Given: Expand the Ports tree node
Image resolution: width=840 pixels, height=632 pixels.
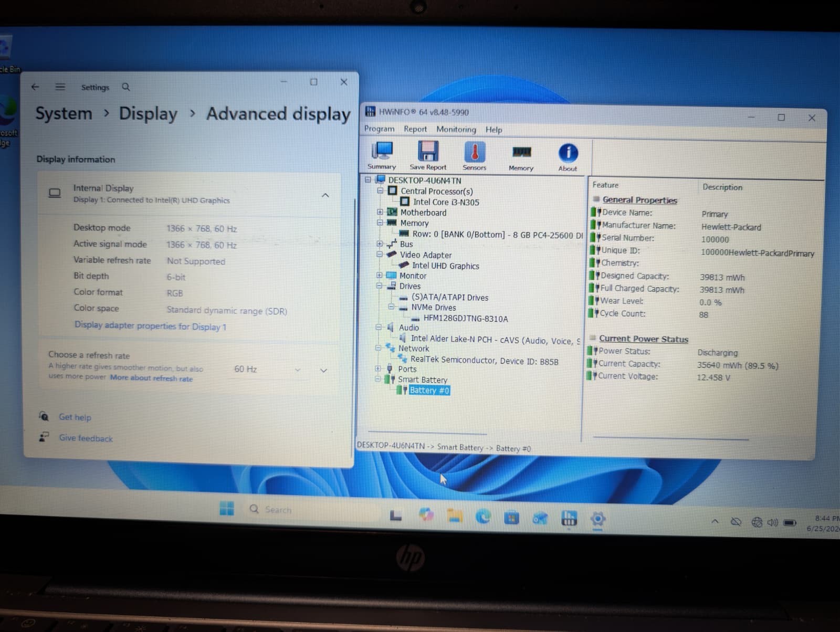Looking at the screenshot, I should (x=377, y=368).
